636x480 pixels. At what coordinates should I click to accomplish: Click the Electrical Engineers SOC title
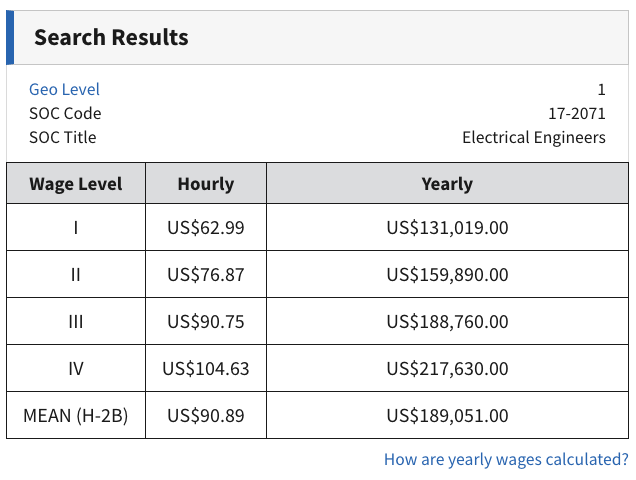(533, 138)
